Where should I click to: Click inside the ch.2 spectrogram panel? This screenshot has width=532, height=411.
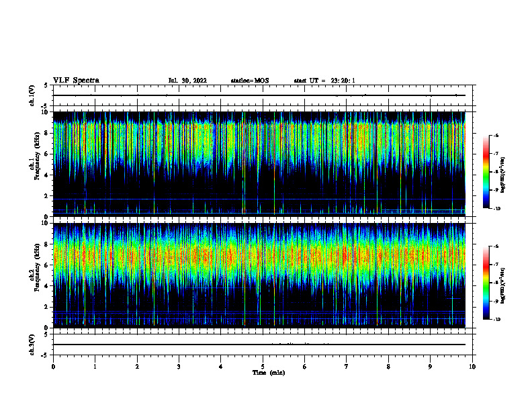[x=259, y=275]
